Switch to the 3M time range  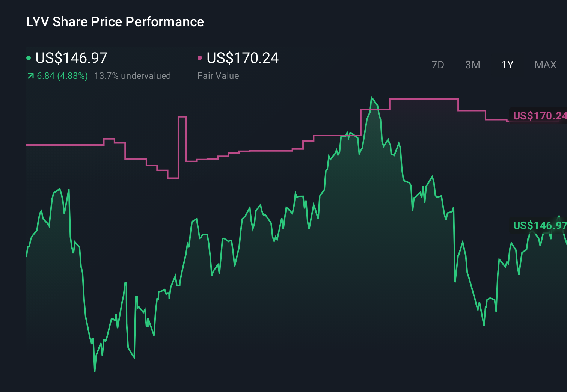(x=472, y=65)
